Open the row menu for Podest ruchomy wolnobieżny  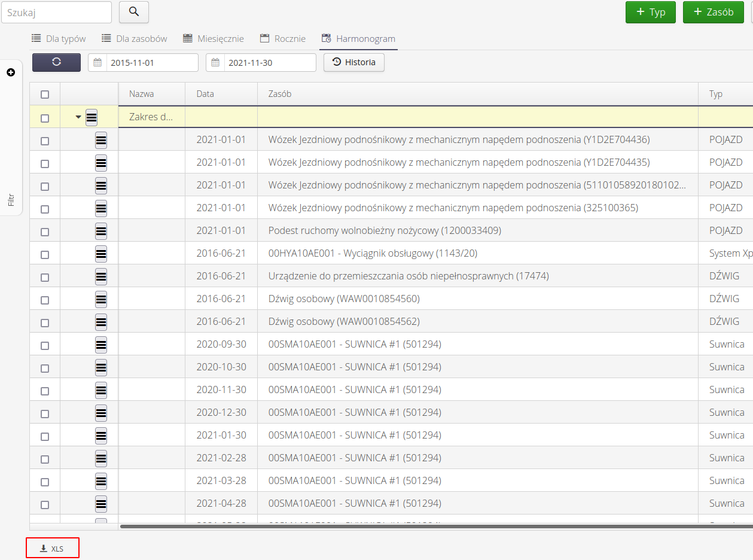pos(101,231)
